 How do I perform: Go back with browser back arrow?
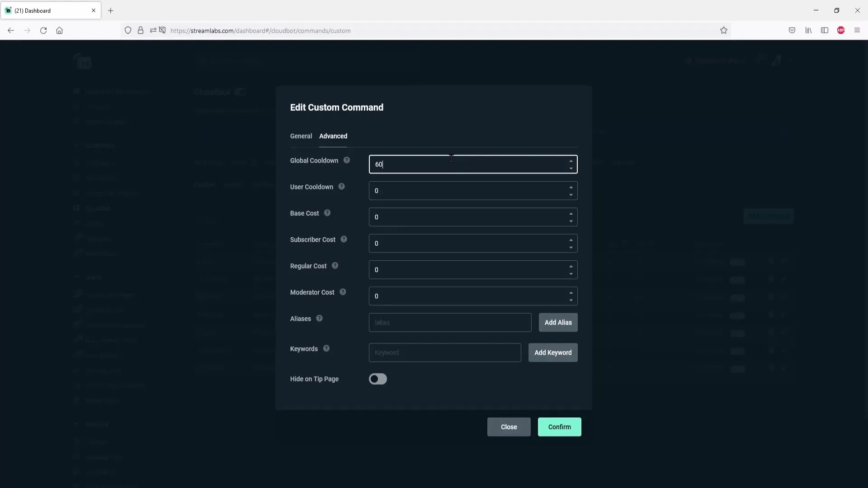click(x=11, y=30)
